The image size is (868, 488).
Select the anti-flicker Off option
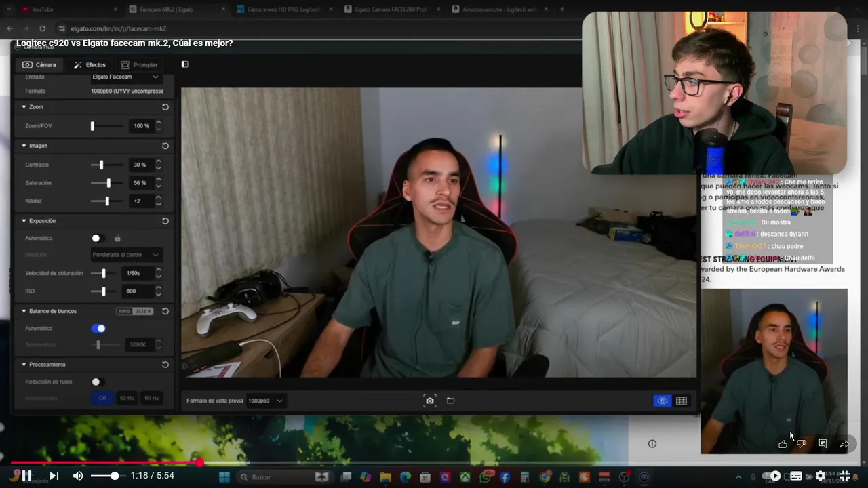(102, 398)
